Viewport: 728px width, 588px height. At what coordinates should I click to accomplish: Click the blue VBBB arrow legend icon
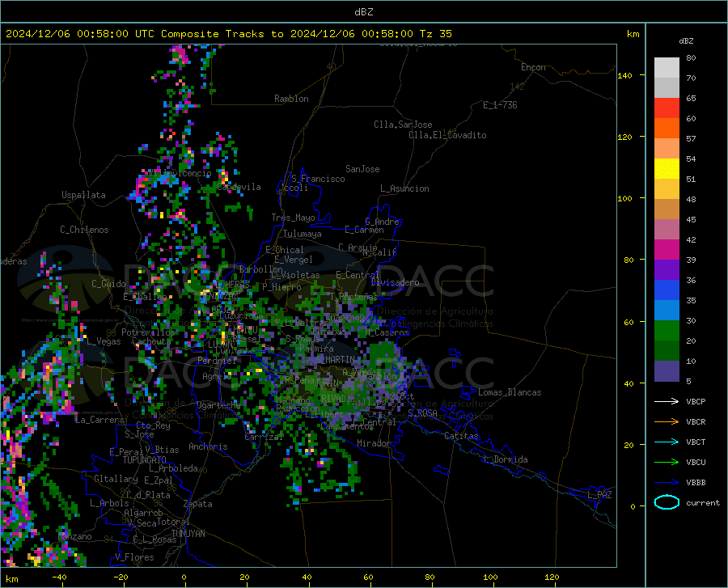[667, 482]
